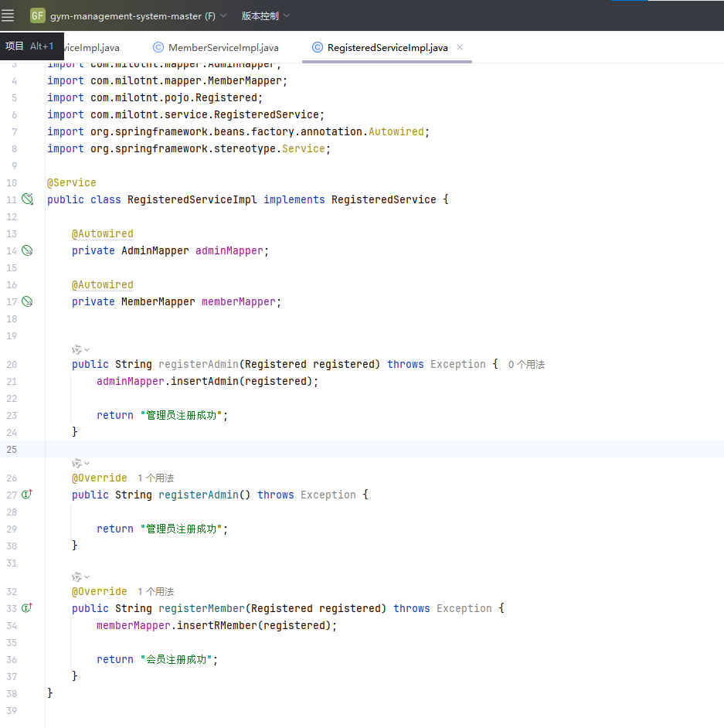Click the Service import on line 8
The image size is (724, 728).
click(304, 148)
